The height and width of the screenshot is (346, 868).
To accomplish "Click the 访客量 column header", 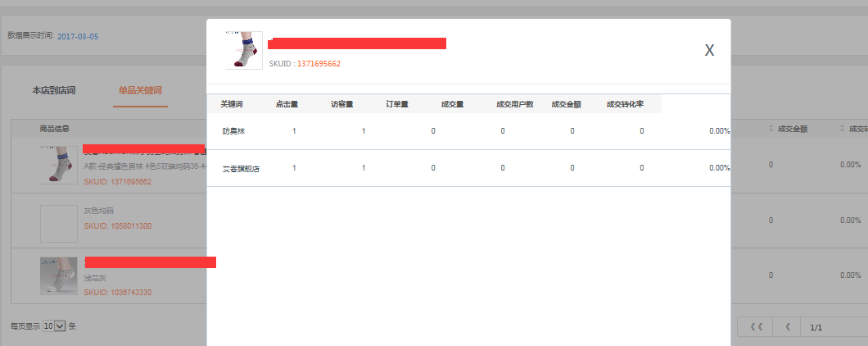I will tap(342, 104).
